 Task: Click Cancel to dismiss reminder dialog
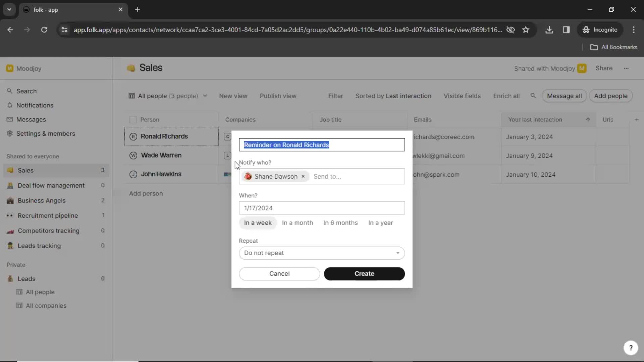pos(279,274)
